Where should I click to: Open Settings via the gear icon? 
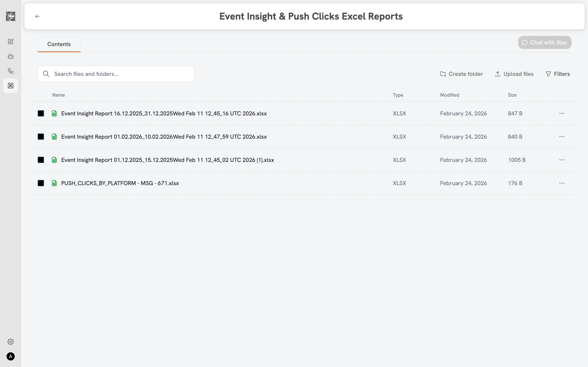(10, 342)
